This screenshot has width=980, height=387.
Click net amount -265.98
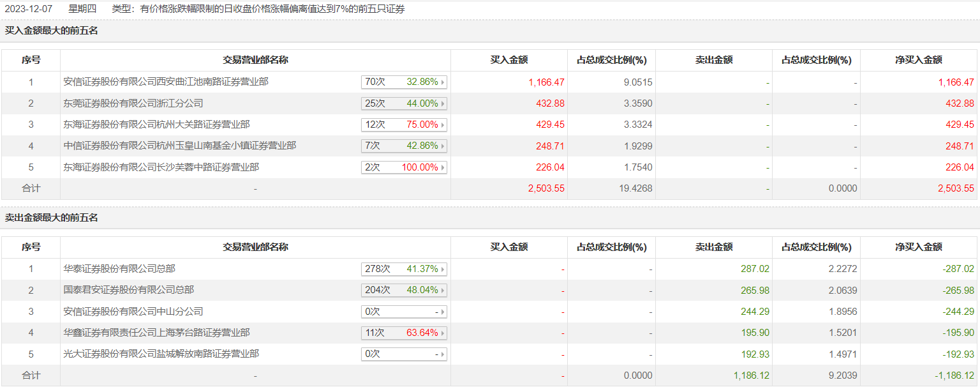[958, 291]
